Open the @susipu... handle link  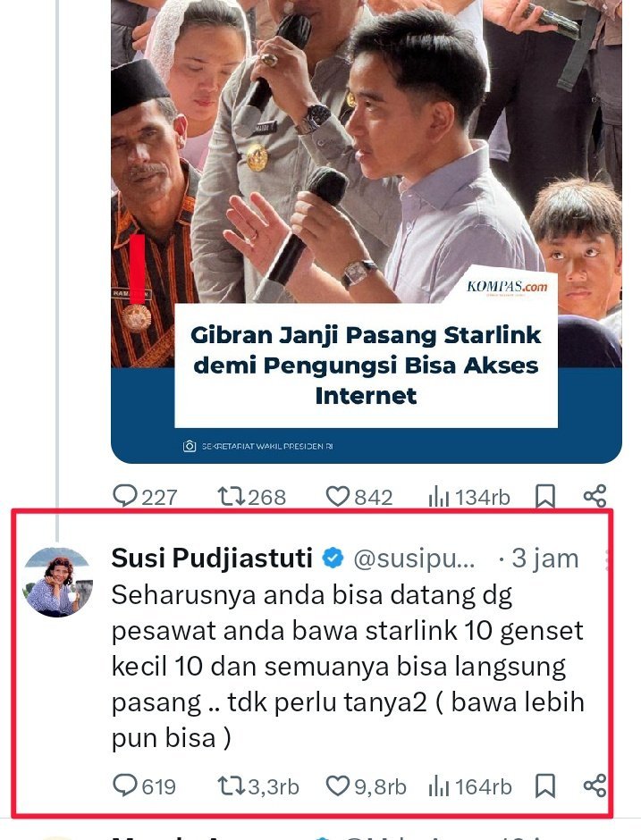[414, 559]
